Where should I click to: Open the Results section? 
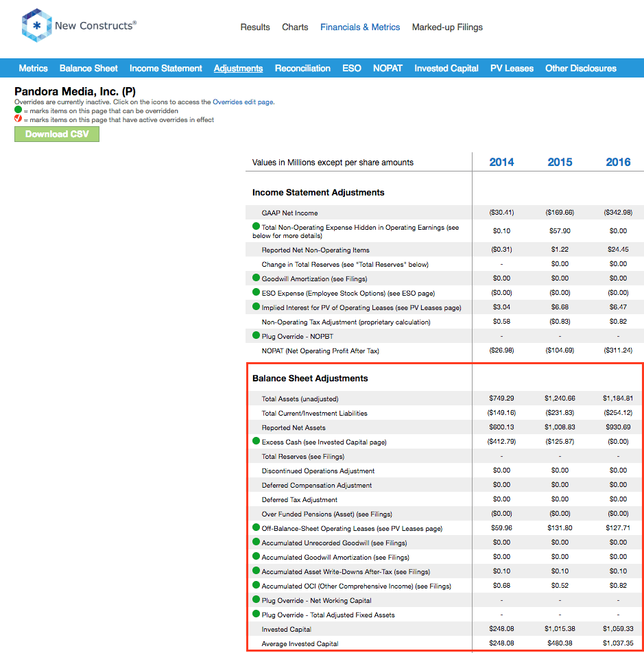[x=255, y=27]
